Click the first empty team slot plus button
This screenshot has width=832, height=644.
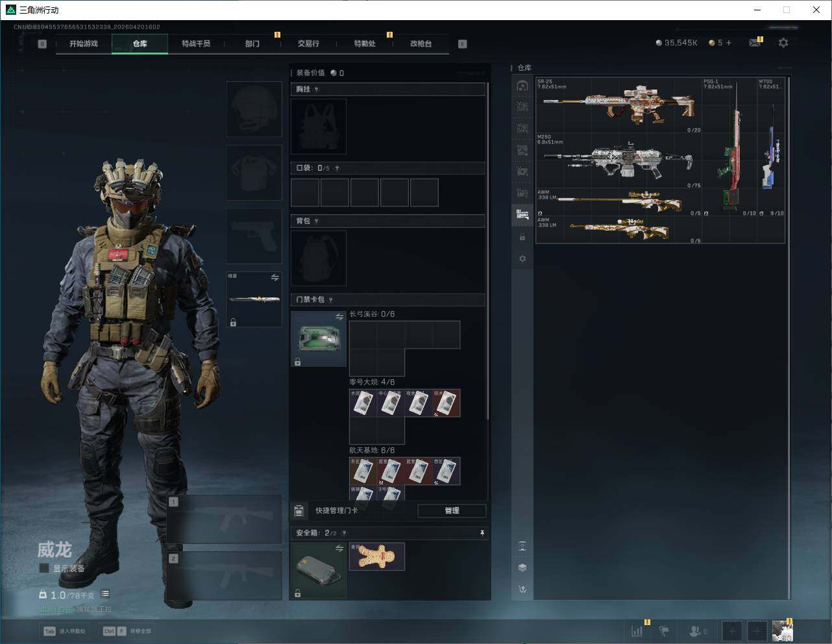(x=732, y=631)
